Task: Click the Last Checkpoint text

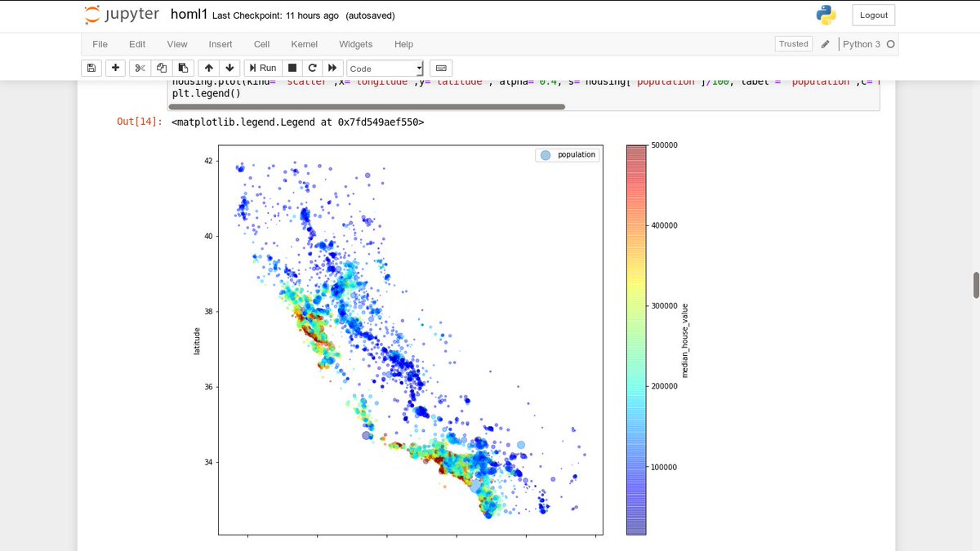Action: (x=276, y=16)
